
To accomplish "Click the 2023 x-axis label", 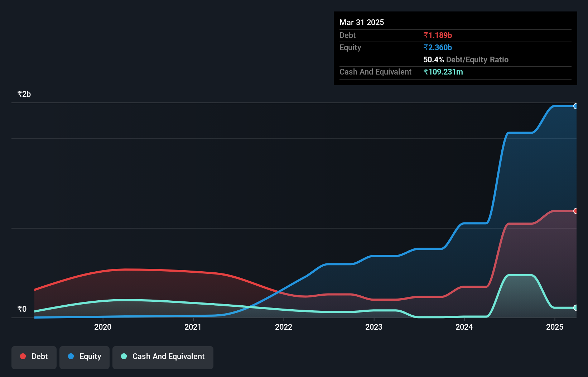I will (374, 327).
